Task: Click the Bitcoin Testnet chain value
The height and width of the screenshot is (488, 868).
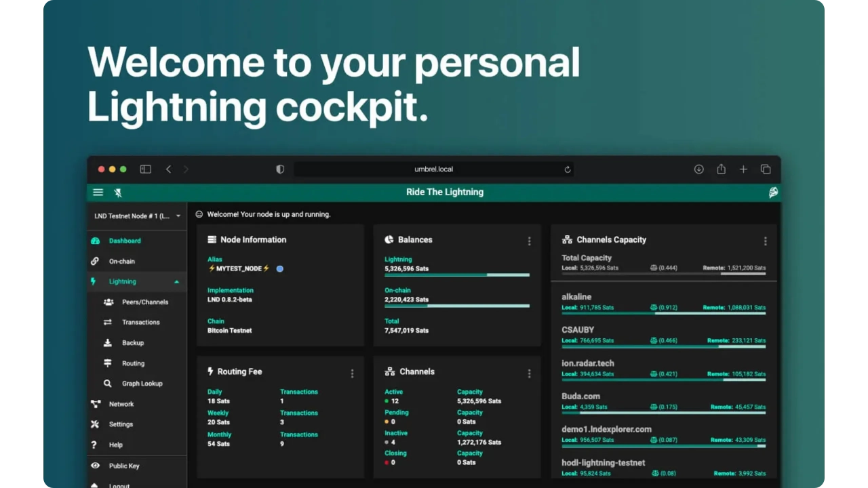Action: click(x=230, y=331)
